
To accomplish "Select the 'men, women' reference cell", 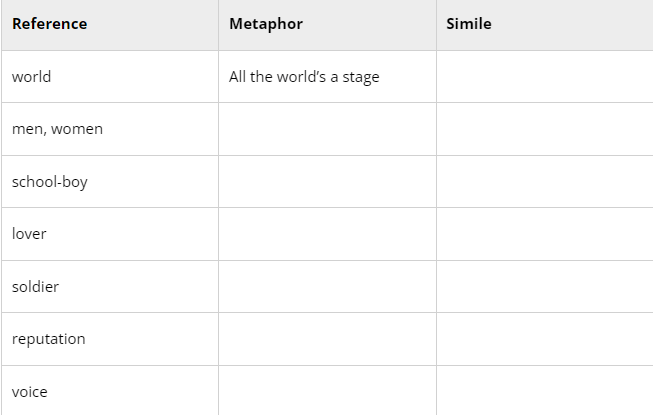I will (x=110, y=129).
